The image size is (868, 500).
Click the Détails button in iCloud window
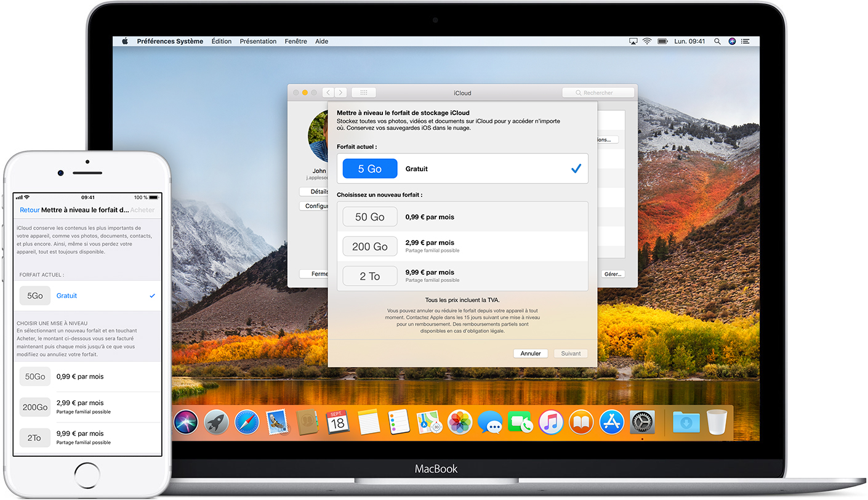pyautogui.click(x=314, y=192)
